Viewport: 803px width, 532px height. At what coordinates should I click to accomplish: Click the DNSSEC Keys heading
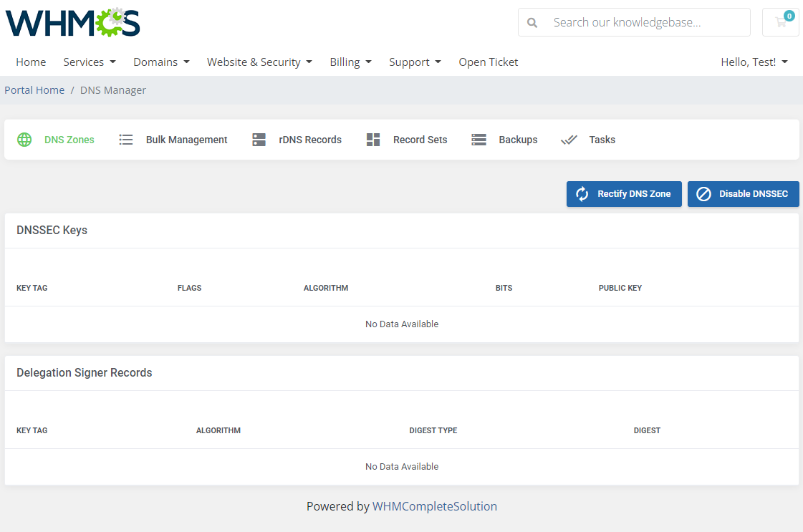click(52, 231)
